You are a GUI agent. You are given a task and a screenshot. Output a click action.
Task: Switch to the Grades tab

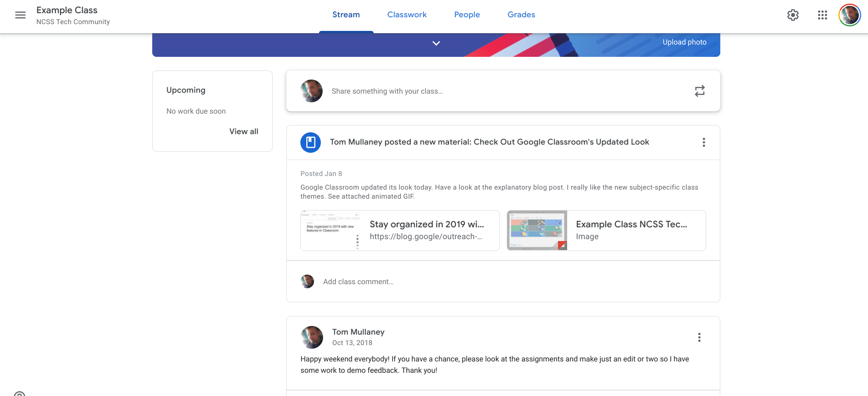[x=521, y=15]
